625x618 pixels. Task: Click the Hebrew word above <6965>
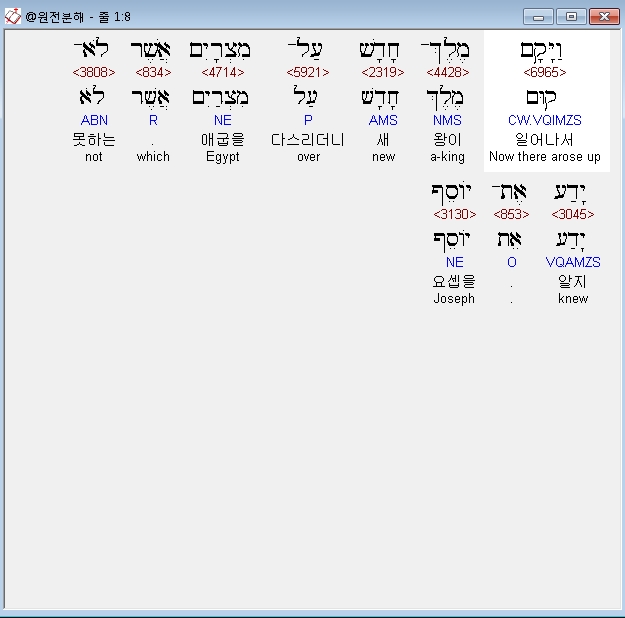point(542,51)
